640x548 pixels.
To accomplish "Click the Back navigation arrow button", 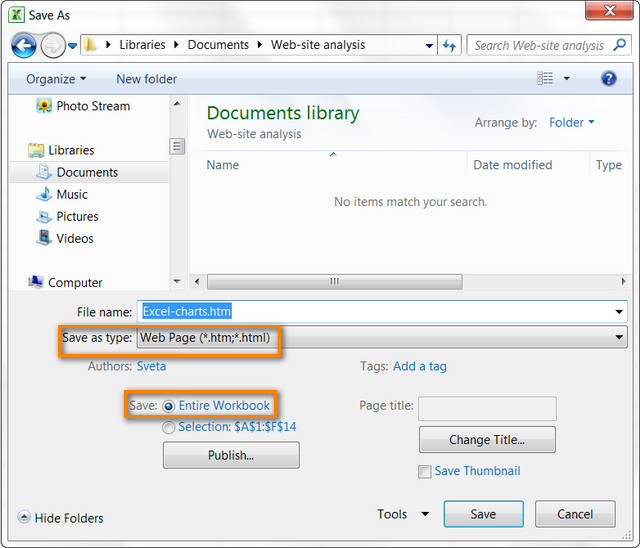I will (24, 45).
